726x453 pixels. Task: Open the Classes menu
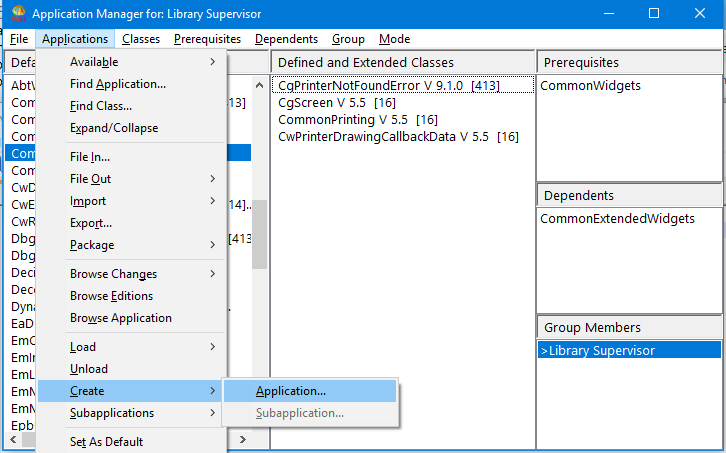coord(141,39)
